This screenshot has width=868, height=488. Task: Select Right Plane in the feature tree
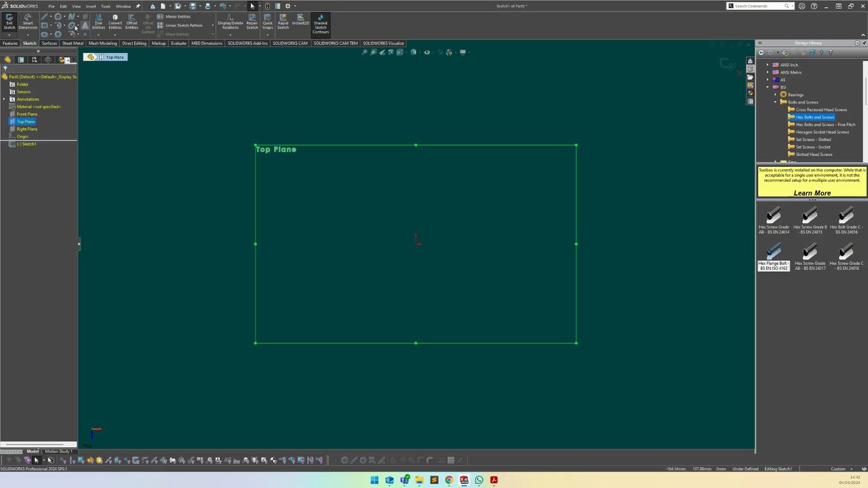click(27, 129)
